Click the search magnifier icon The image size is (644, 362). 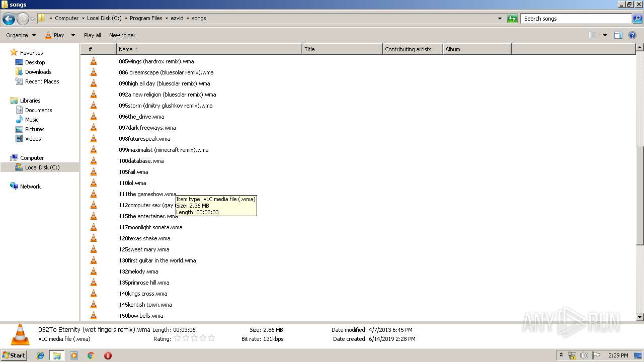[x=637, y=19]
